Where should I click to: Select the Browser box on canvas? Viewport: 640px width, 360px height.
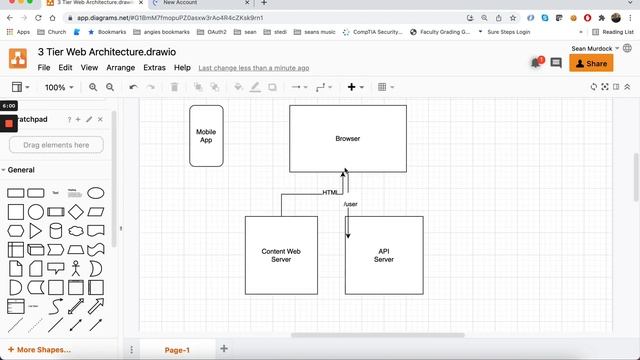tap(348, 139)
